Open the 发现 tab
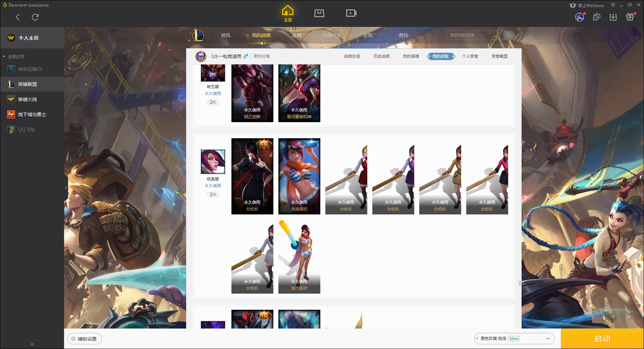The width and height of the screenshot is (644, 349). [x=368, y=35]
